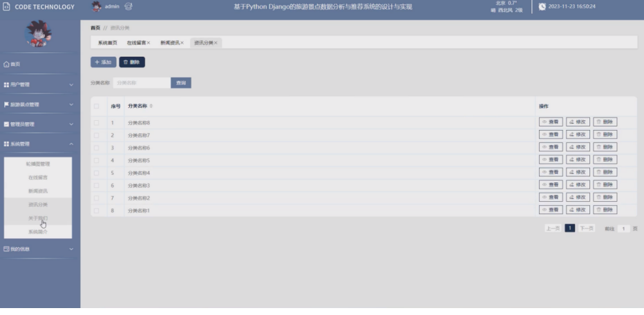The width and height of the screenshot is (644, 315).
Task: Click the 添加 add button
Action: 103,62
